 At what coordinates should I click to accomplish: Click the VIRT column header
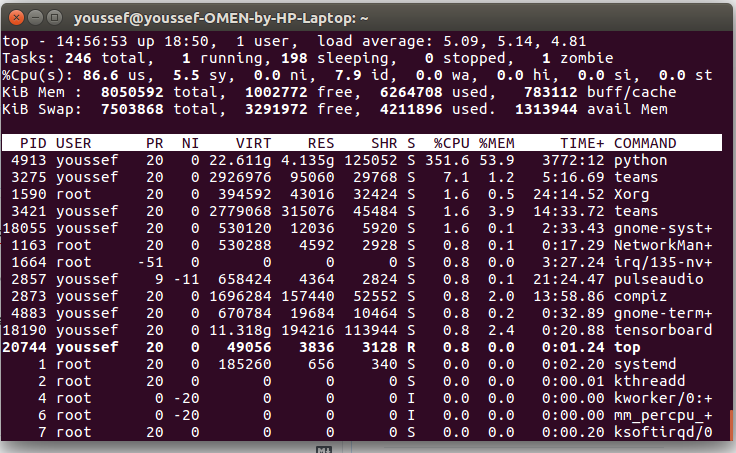pos(253,143)
